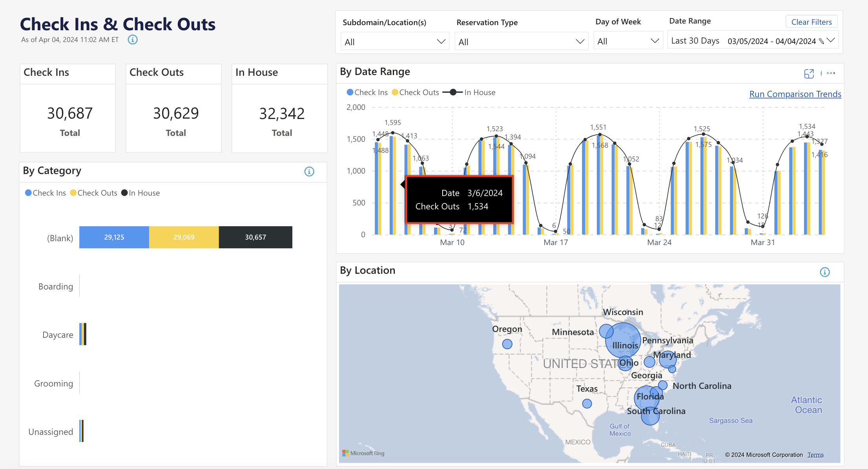The width and height of the screenshot is (868, 469).
Task: Toggle In House legend in By Date Range
Action: 469,92
